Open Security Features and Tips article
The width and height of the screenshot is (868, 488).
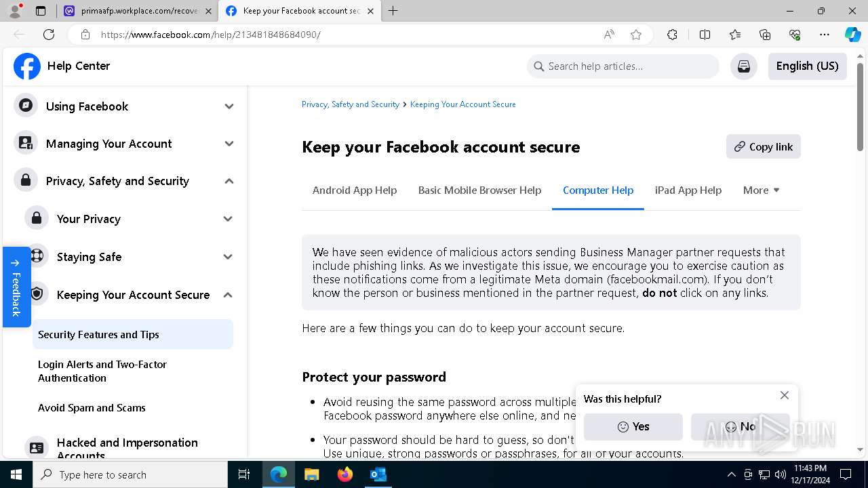click(x=133, y=334)
